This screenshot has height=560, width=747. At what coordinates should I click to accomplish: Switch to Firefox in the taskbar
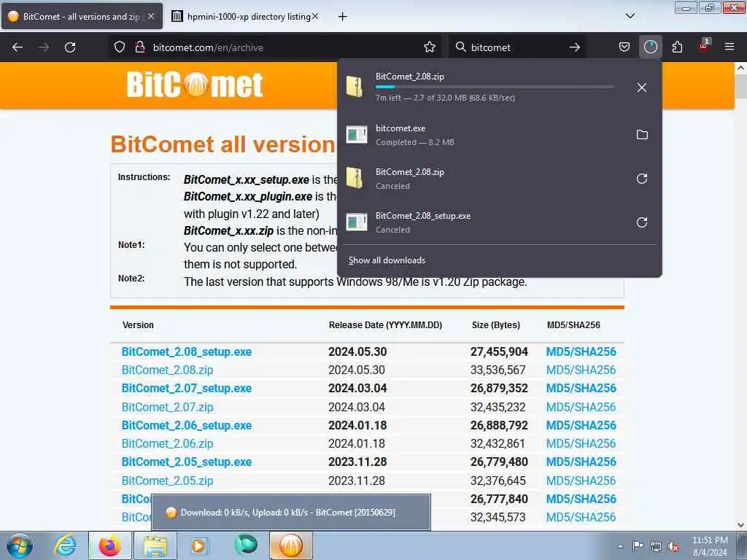coord(110,545)
